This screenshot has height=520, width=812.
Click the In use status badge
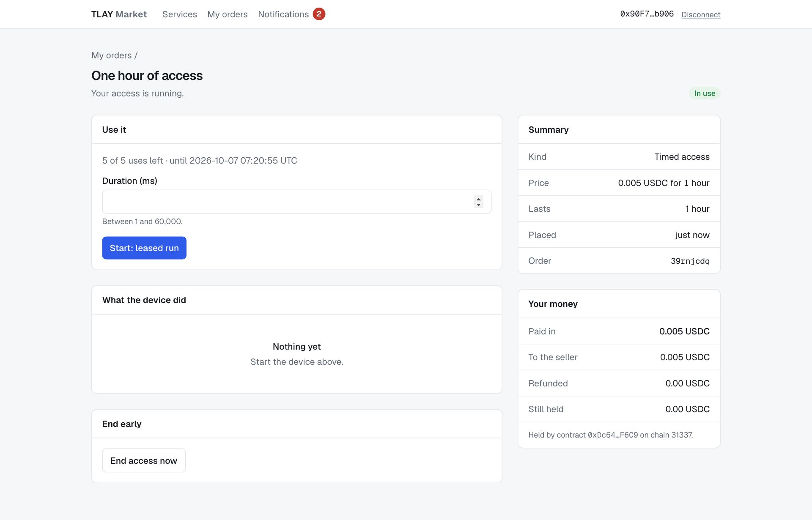point(705,93)
